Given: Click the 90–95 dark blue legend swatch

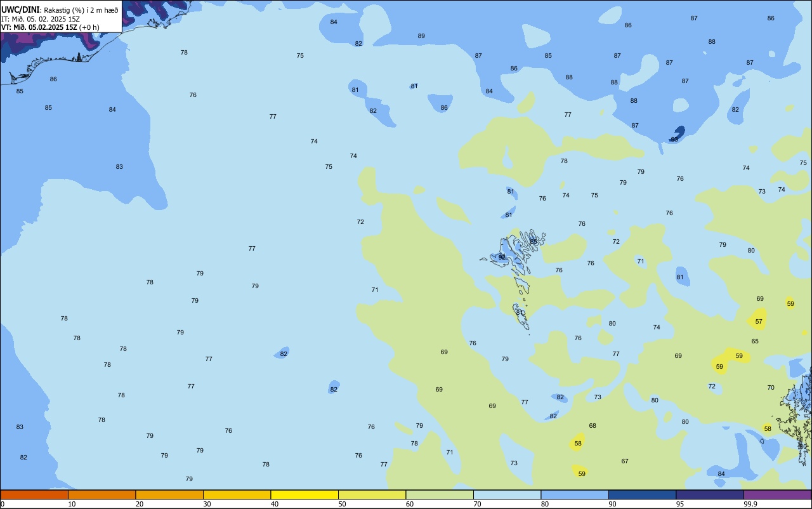Looking at the screenshot, I should tap(642, 494).
